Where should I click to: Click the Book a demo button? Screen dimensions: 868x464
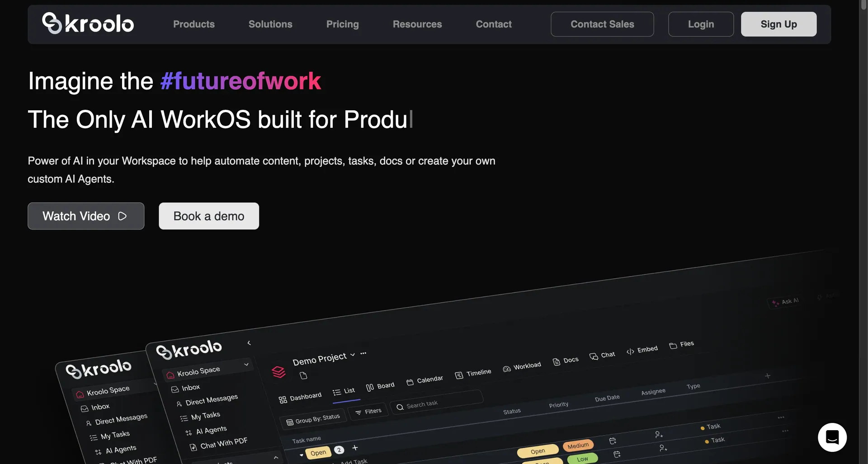[209, 216]
